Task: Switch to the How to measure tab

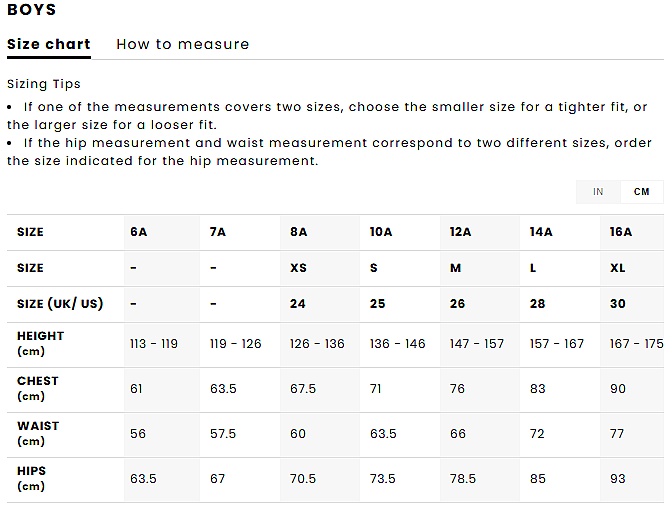Action: click(x=182, y=44)
